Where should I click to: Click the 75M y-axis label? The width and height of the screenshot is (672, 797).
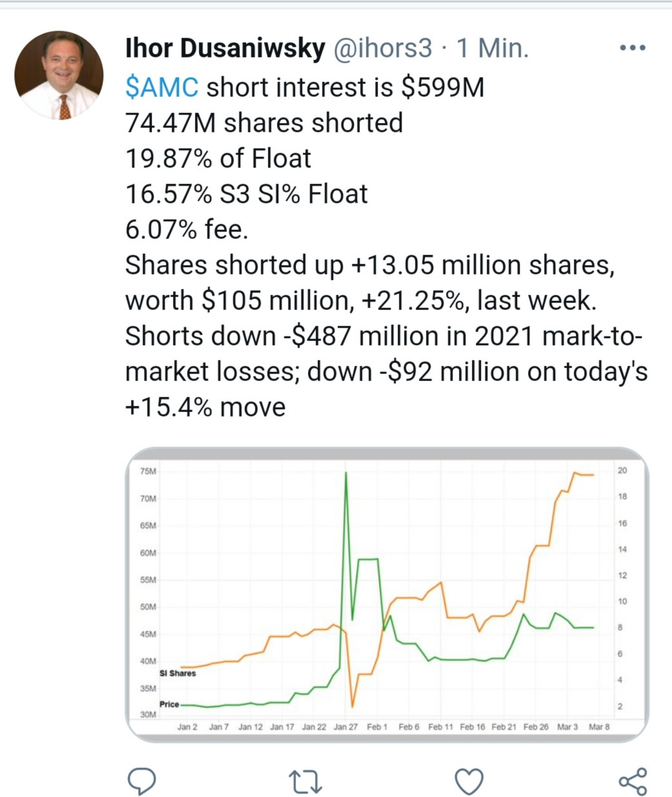148,471
